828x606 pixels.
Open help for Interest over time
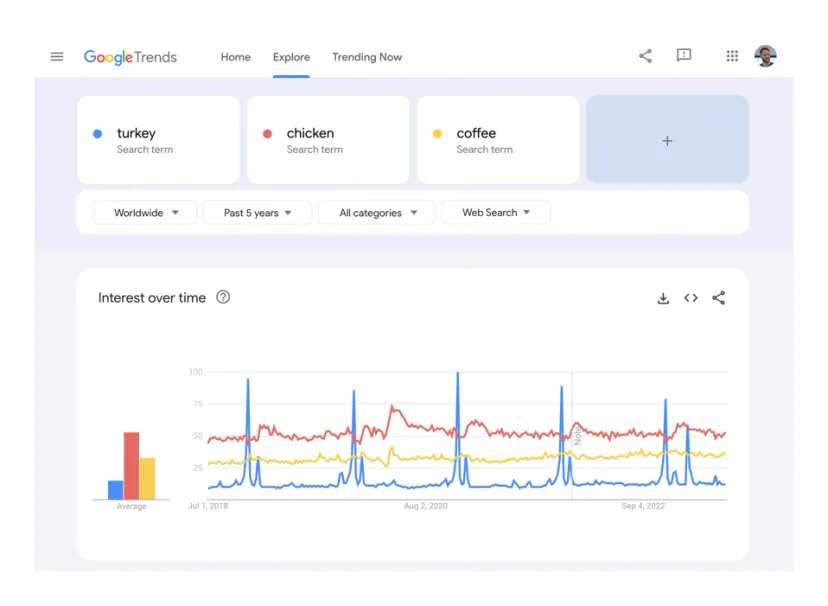pos(223,297)
